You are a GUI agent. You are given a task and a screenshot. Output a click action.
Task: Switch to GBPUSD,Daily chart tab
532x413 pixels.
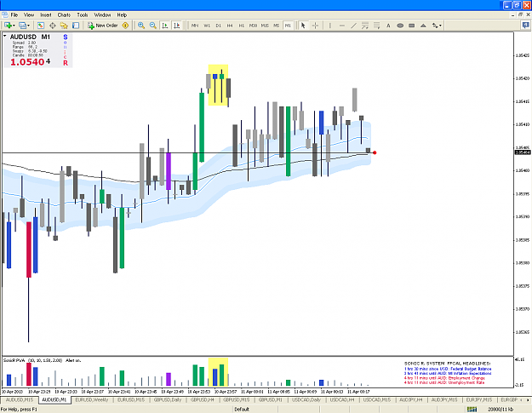click(168, 400)
